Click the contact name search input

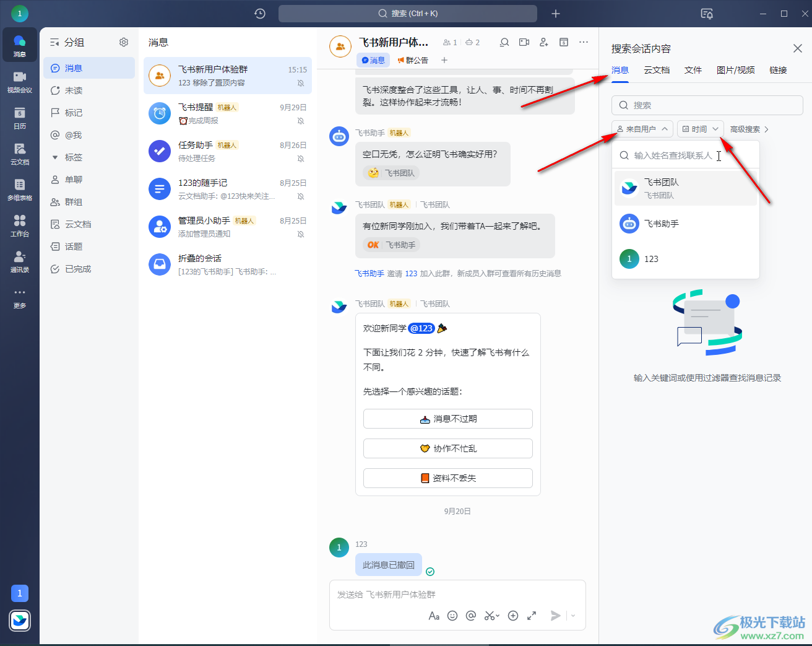[686, 155]
